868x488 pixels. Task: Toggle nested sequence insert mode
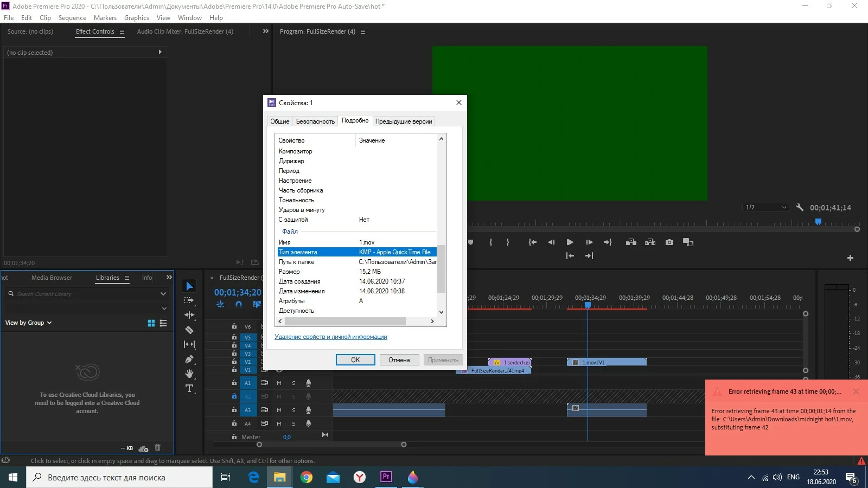(x=220, y=304)
